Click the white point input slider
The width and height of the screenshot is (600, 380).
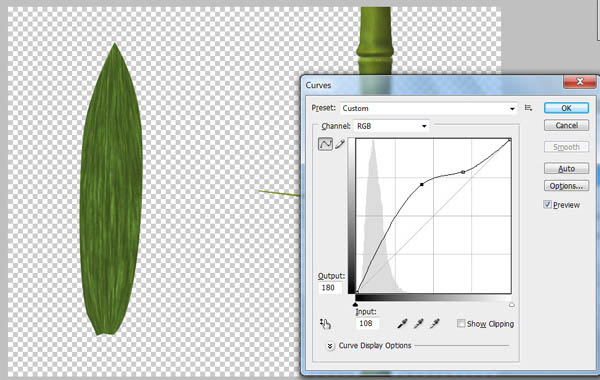point(512,305)
